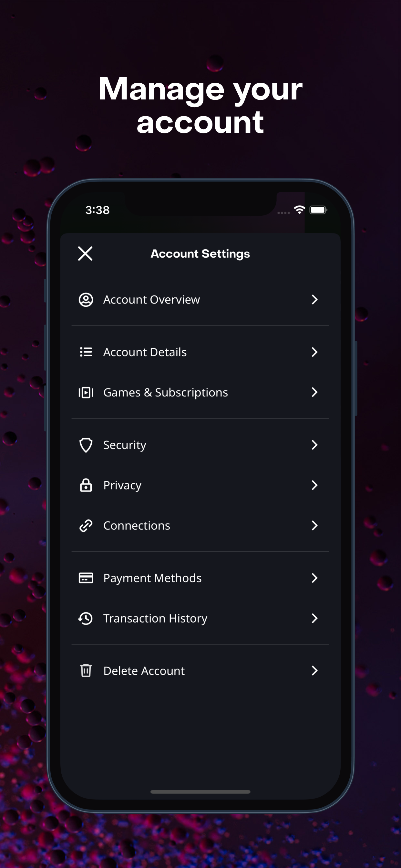401x868 pixels.
Task: Tap the Games & Subscriptions library icon
Action: click(86, 393)
